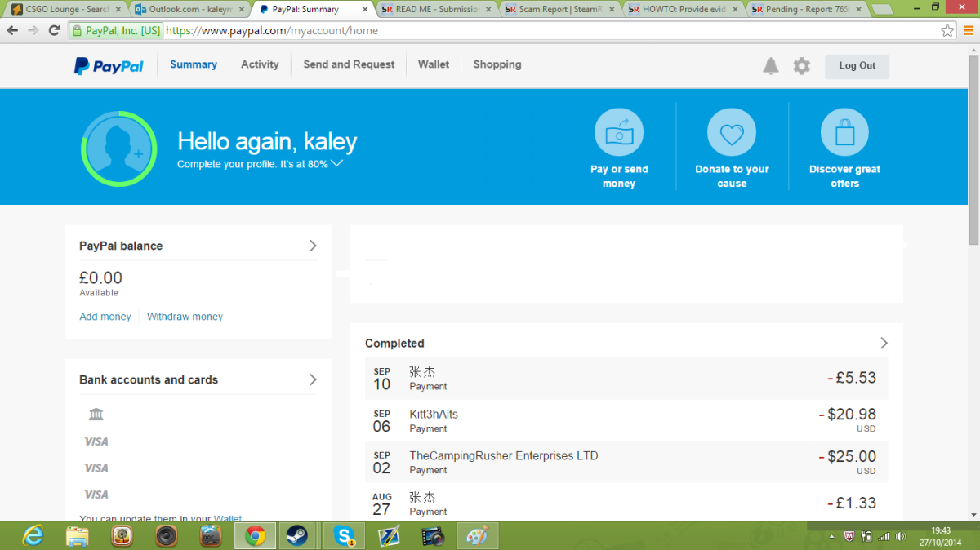Click the bank building icon
980x550 pixels.
[x=96, y=415]
